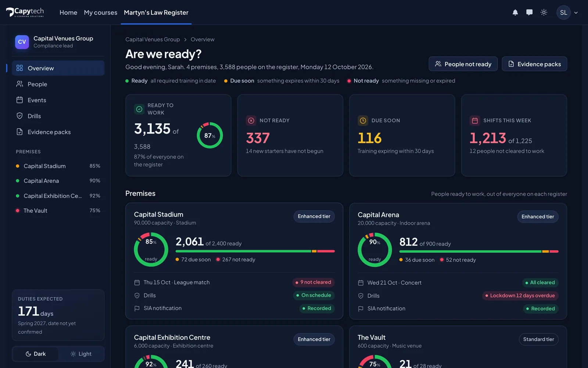Click flag icon in Capital Stadium SIA row
The height and width of the screenshot is (368, 588).
tap(137, 308)
